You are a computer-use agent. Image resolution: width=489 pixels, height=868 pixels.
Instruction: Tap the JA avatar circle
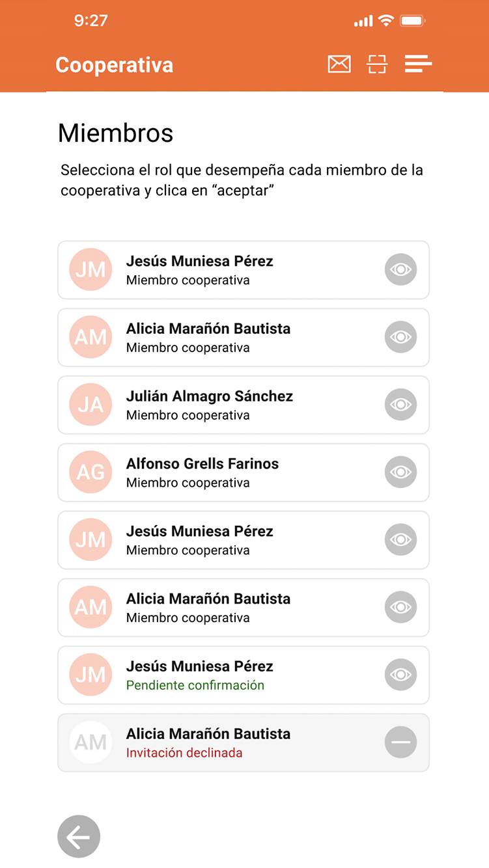[x=91, y=405]
